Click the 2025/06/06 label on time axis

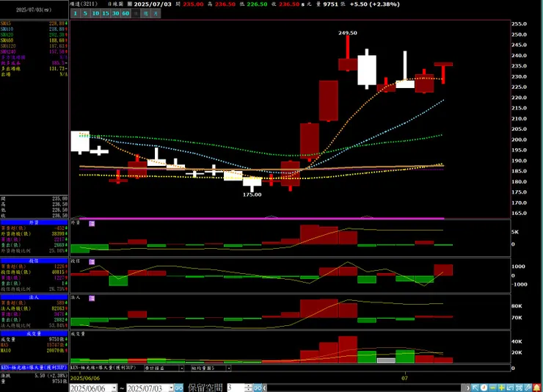(x=85, y=378)
